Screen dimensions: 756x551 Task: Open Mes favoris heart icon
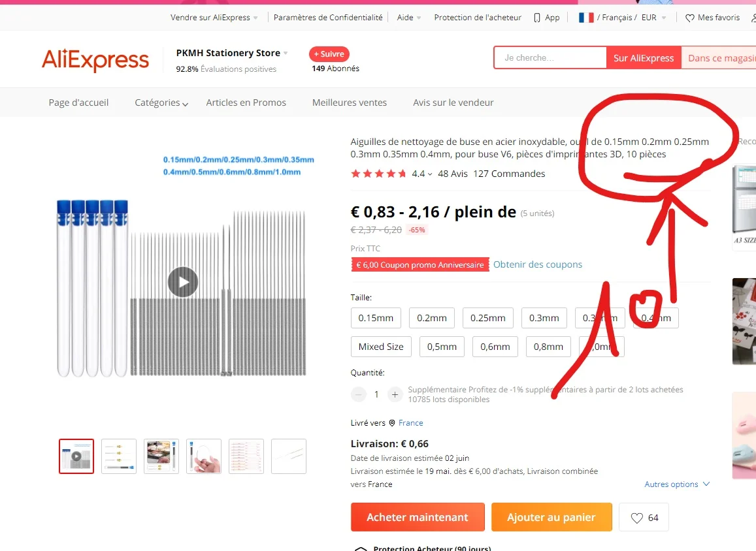click(690, 18)
